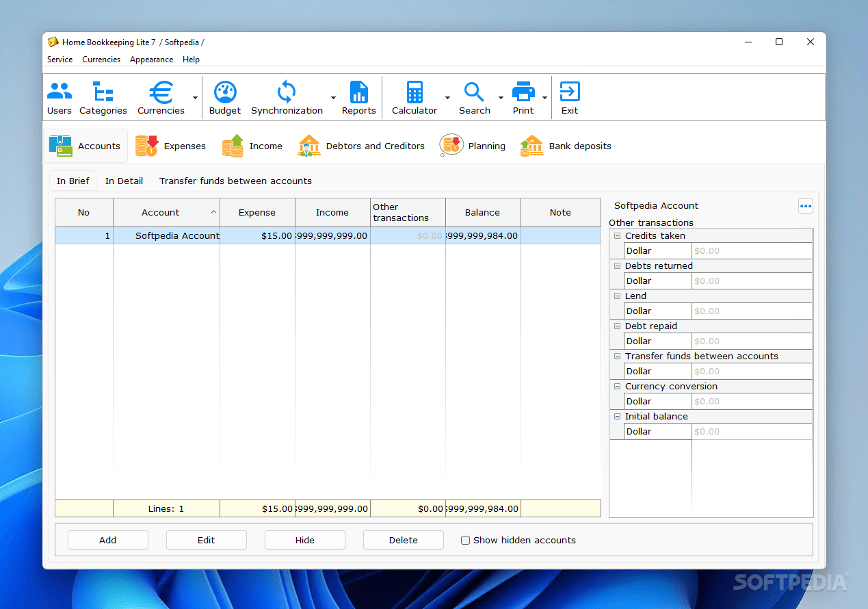Open the Categories toolbar icon
868x609 pixels.
103,98
